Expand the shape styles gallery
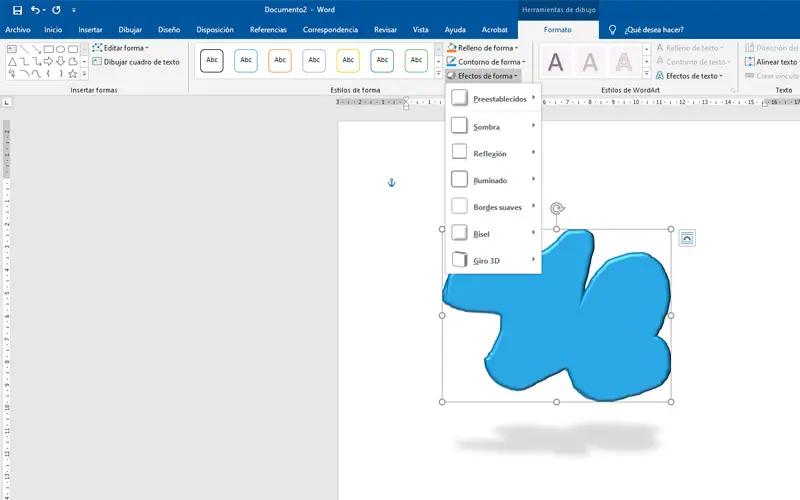 pos(438,74)
